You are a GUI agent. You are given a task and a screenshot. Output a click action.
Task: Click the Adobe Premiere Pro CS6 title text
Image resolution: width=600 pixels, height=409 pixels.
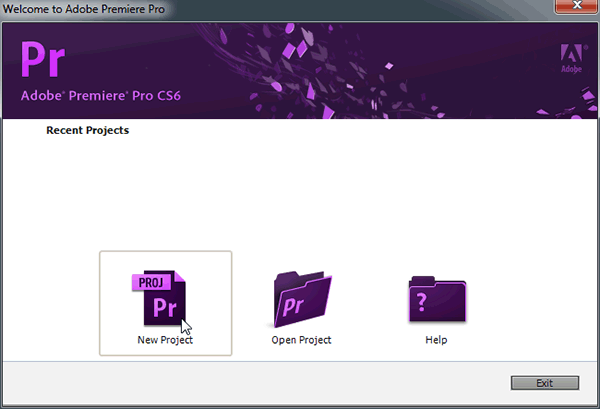(x=101, y=96)
